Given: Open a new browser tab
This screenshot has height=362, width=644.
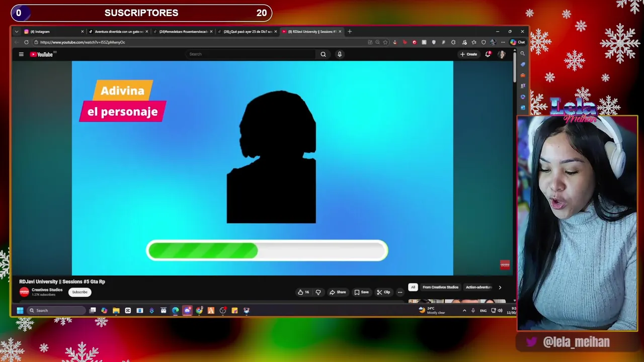Looking at the screenshot, I should pyautogui.click(x=350, y=31).
